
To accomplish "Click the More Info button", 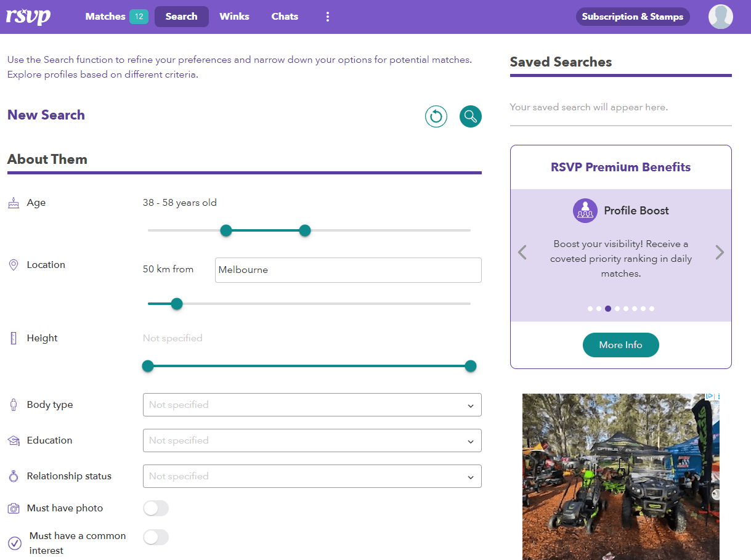I will point(620,345).
